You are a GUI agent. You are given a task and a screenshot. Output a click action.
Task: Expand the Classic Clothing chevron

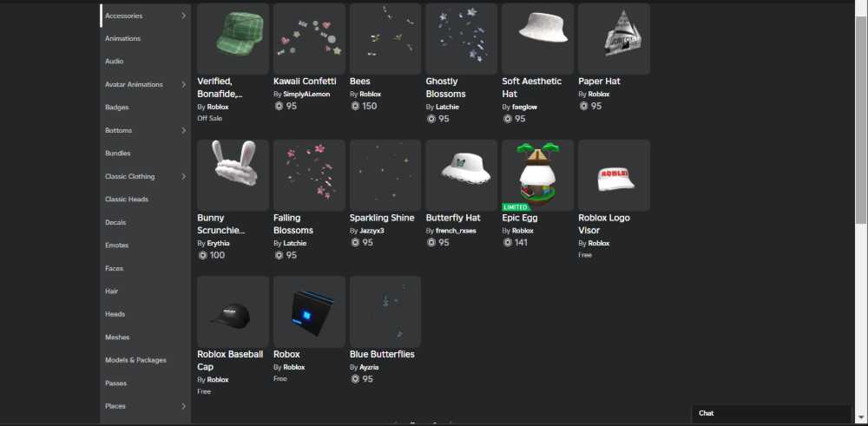(x=183, y=176)
